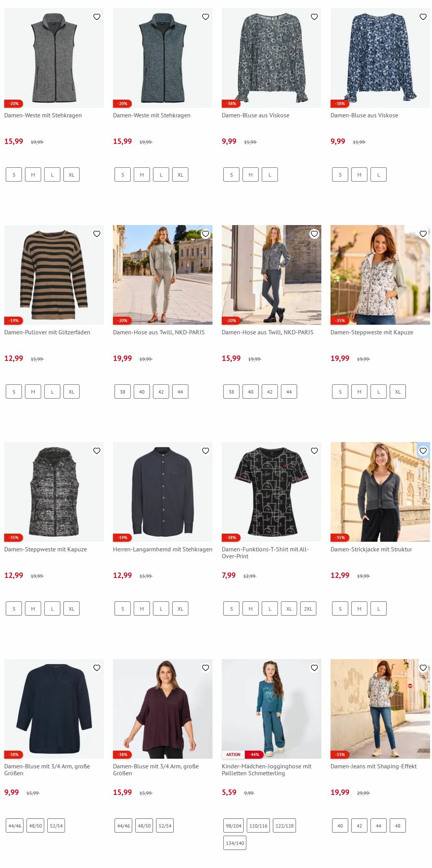432x868 pixels.
Task: Favorite the blue floral Damen-Bluse aus Viskose
Action: pyautogui.click(x=423, y=17)
